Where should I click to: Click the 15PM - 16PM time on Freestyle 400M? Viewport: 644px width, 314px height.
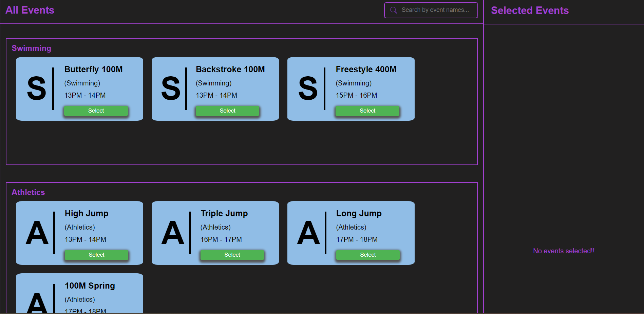pos(356,95)
